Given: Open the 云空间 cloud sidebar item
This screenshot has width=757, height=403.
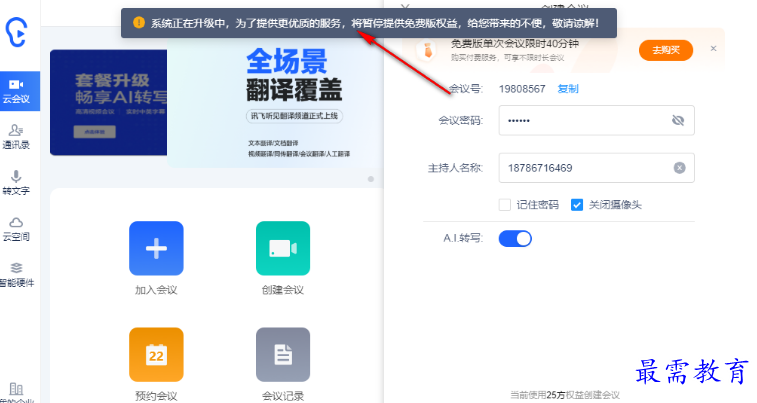Looking at the screenshot, I should (16, 229).
